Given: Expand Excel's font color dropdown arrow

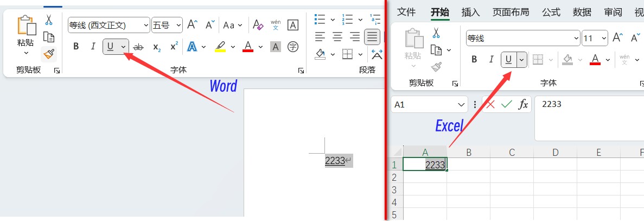Looking at the screenshot, I should [x=608, y=60].
